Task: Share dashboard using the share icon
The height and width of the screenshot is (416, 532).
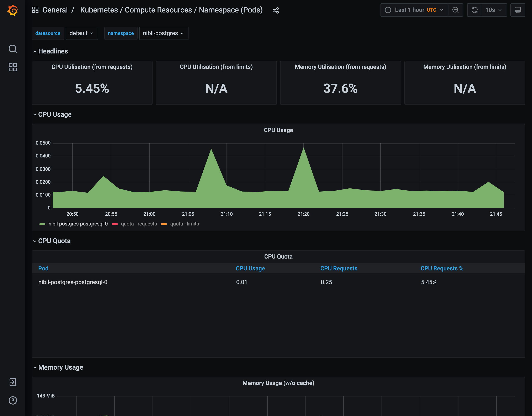Action: click(276, 10)
